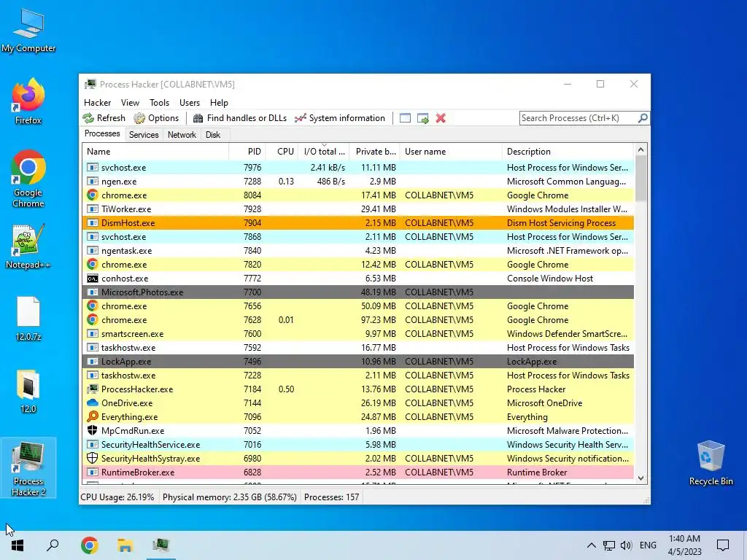Viewport: 747px width, 560px height.
Task: Select the 12.0.7z file on desktop
Action: click(28, 319)
